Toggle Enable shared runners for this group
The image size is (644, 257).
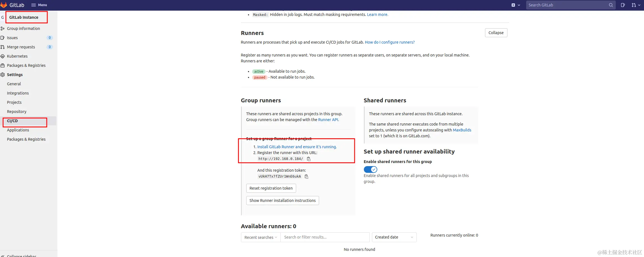pos(370,169)
